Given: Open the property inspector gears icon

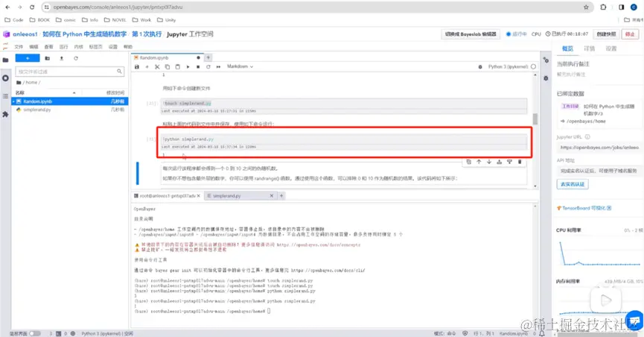Looking at the screenshot, I should point(546,60).
